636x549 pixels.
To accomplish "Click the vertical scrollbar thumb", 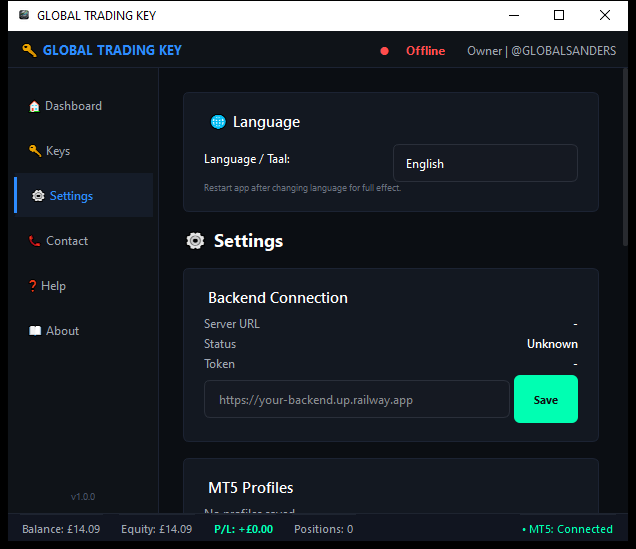I will [625, 157].
